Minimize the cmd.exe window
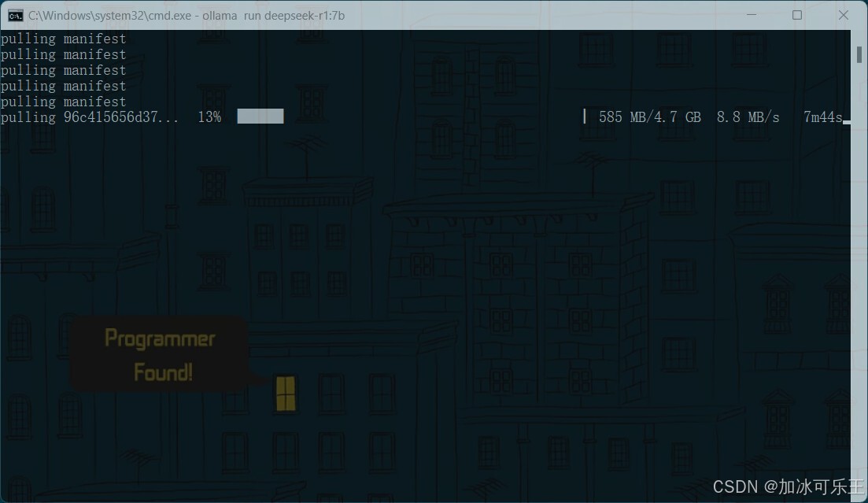 click(x=752, y=15)
